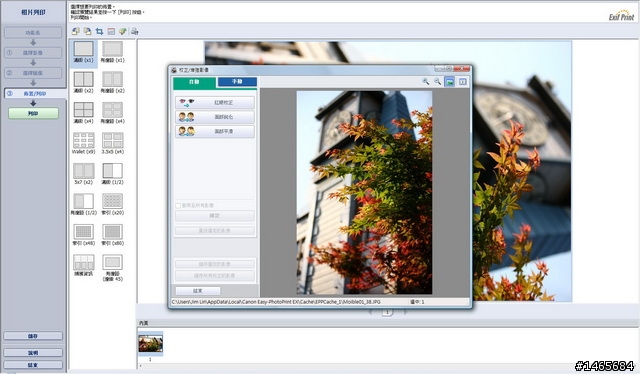Apply the Face Sharpener button

215,117
